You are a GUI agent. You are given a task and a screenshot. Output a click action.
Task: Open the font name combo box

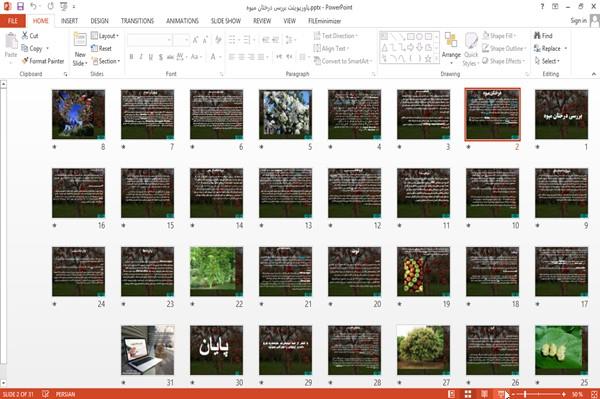(x=149, y=39)
